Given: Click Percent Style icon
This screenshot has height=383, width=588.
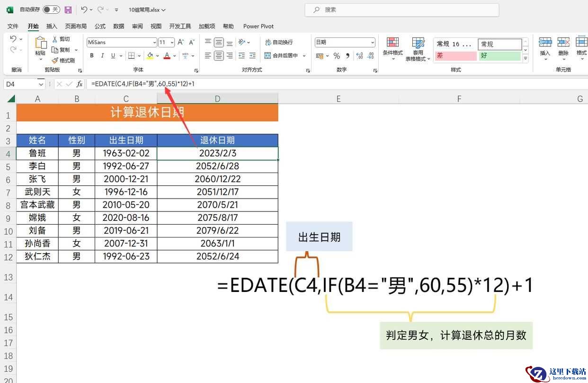Looking at the screenshot, I should tap(337, 56).
